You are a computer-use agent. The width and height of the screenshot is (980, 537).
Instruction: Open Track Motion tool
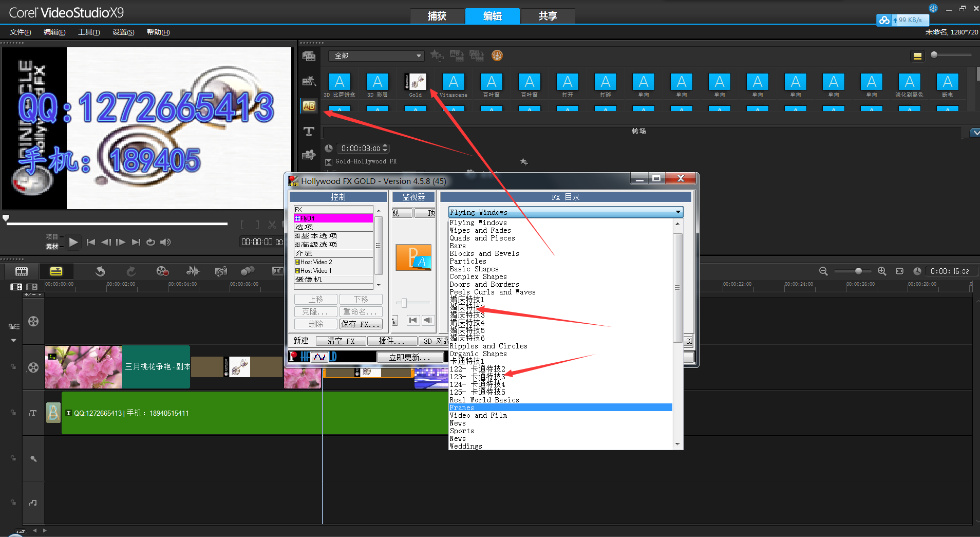click(248, 271)
